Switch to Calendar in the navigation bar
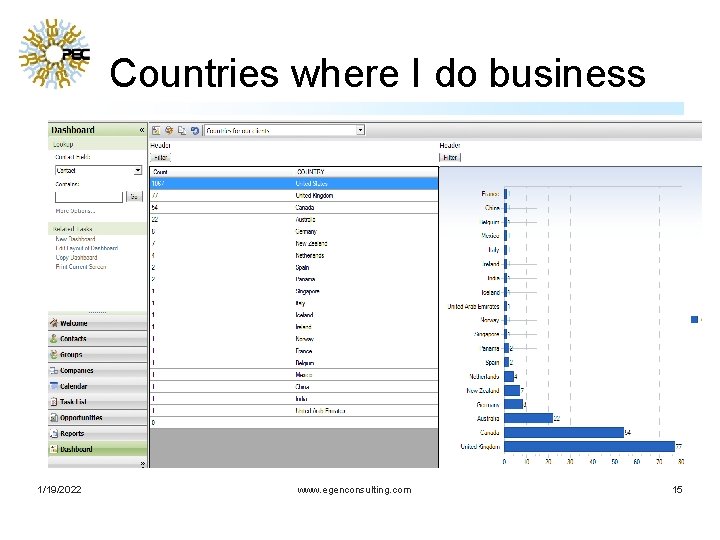The height and width of the screenshot is (540, 720). (x=97, y=386)
